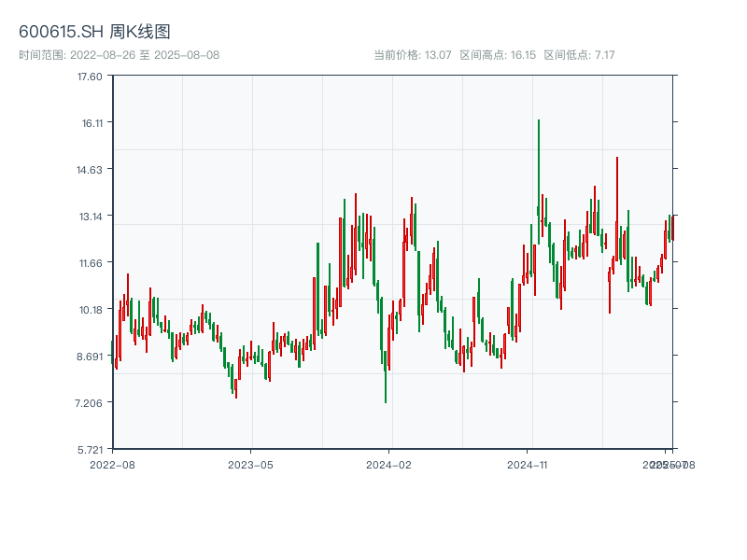Viewport: 747px width, 560px height.
Task: Click the x-axis label 2024-02
Action: (x=388, y=465)
